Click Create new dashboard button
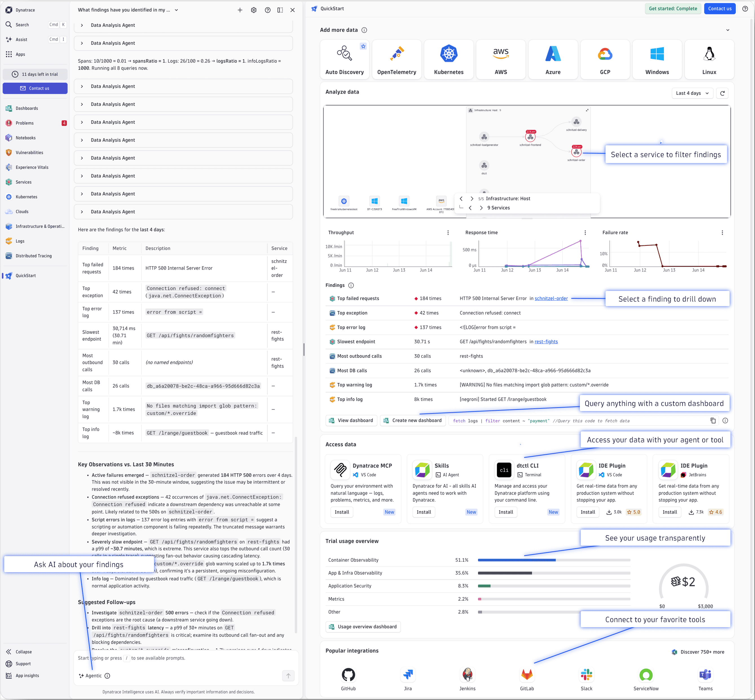This screenshot has height=700, width=755. pos(413,420)
